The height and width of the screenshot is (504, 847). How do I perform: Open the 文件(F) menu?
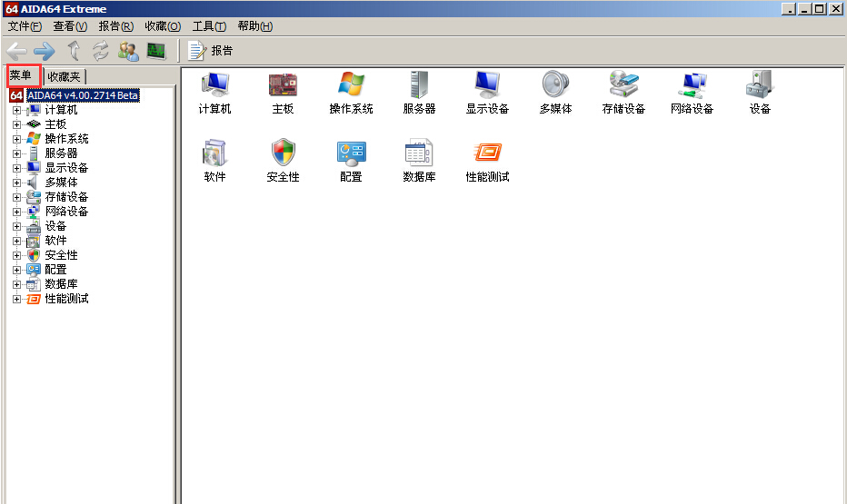pos(25,26)
